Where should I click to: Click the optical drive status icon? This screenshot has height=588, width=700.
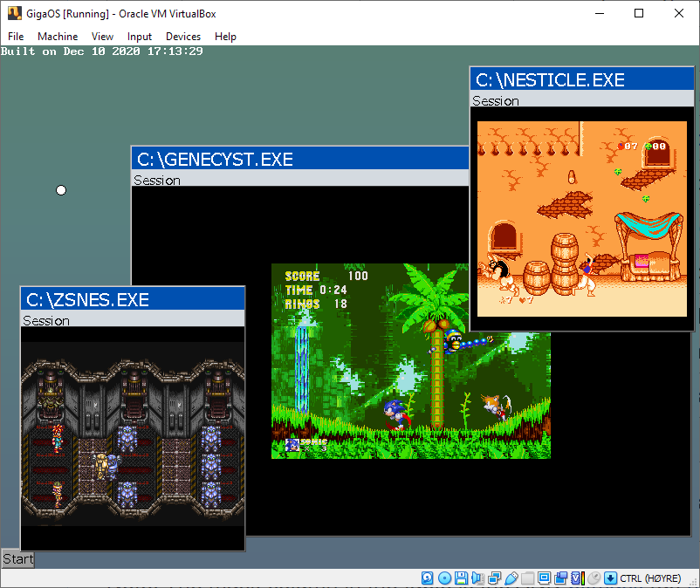tap(444, 578)
